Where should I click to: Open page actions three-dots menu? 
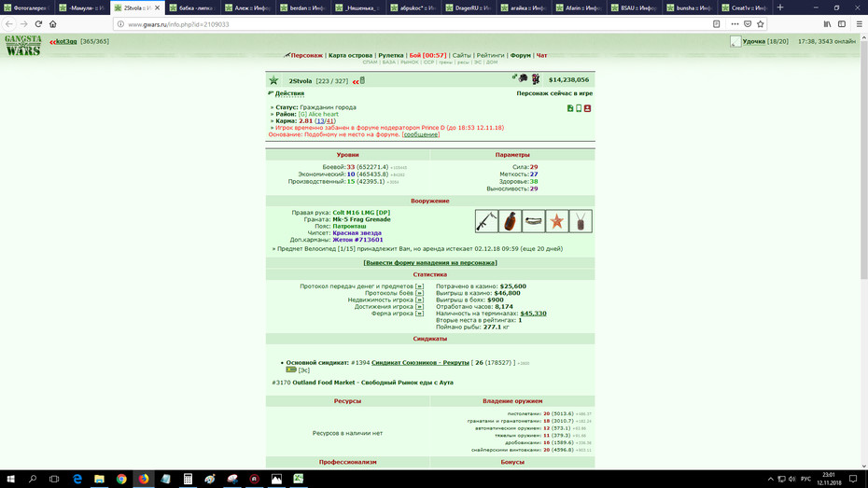pos(735,23)
